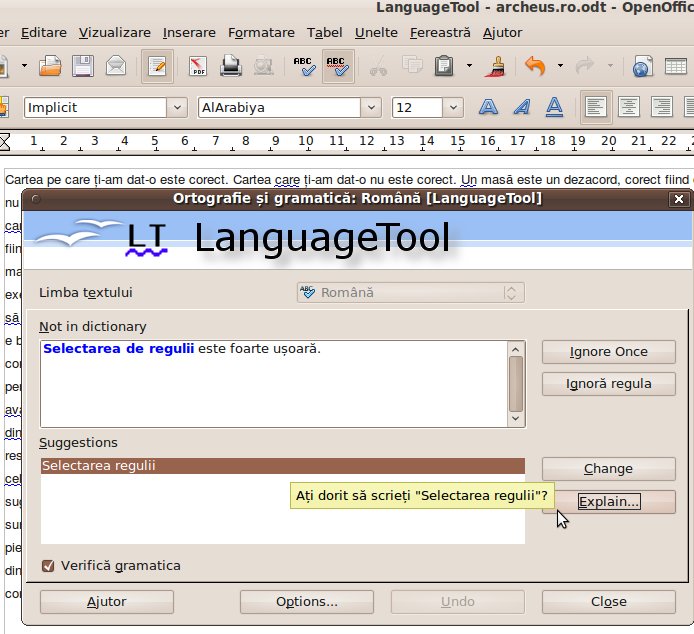The width and height of the screenshot is (694, 634).
Task: Toggle the Verifică gramatica checkbox
Action: 48,566
